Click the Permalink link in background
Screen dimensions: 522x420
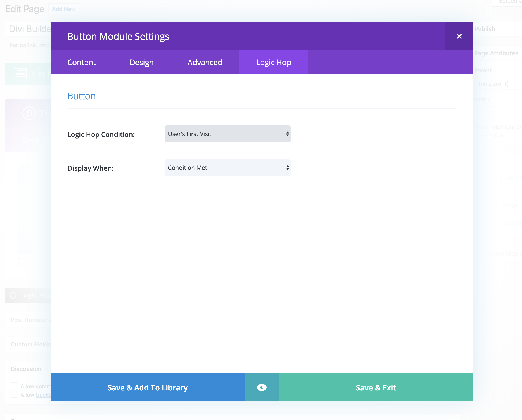click(45, 45)
